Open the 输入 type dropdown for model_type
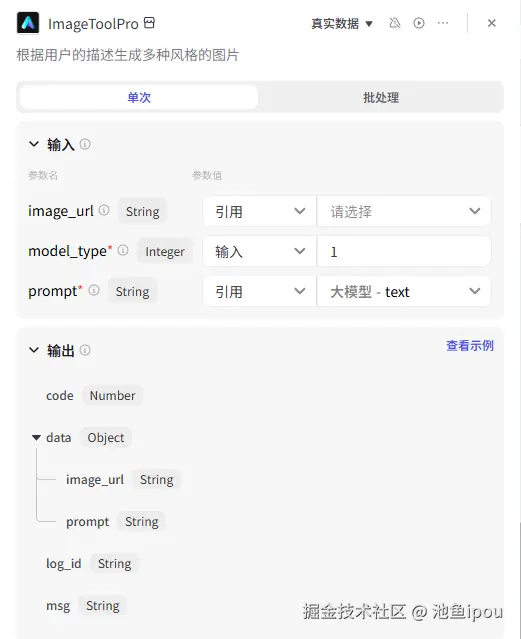521x639 pixels. pos(259,251)
